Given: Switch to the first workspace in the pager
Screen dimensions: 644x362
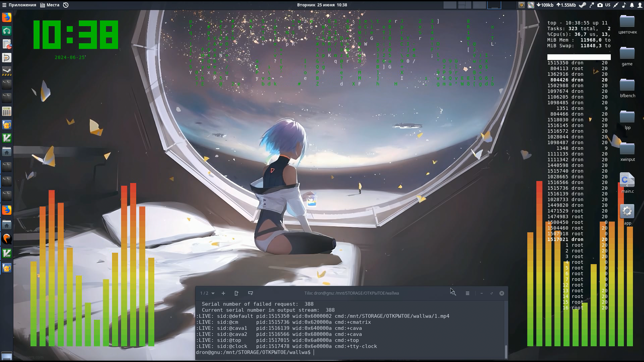Looking at the screenshot, I should 450,5.
